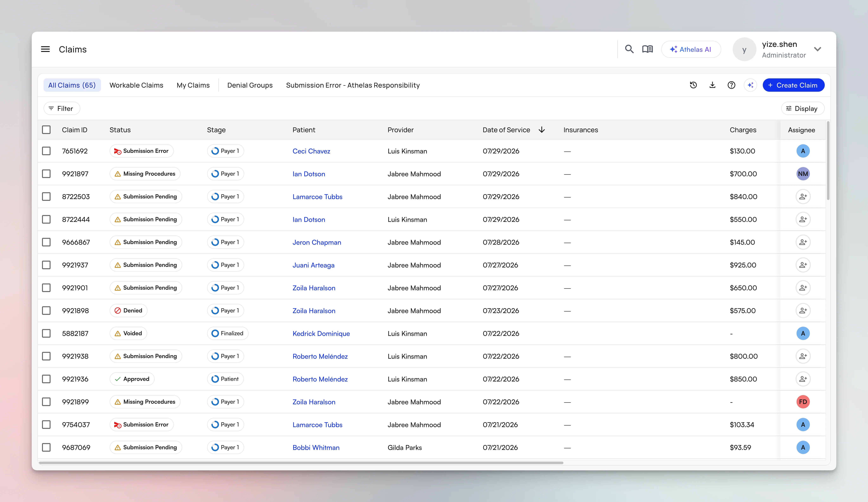Click the Finalized stage badge

(228, 333)
